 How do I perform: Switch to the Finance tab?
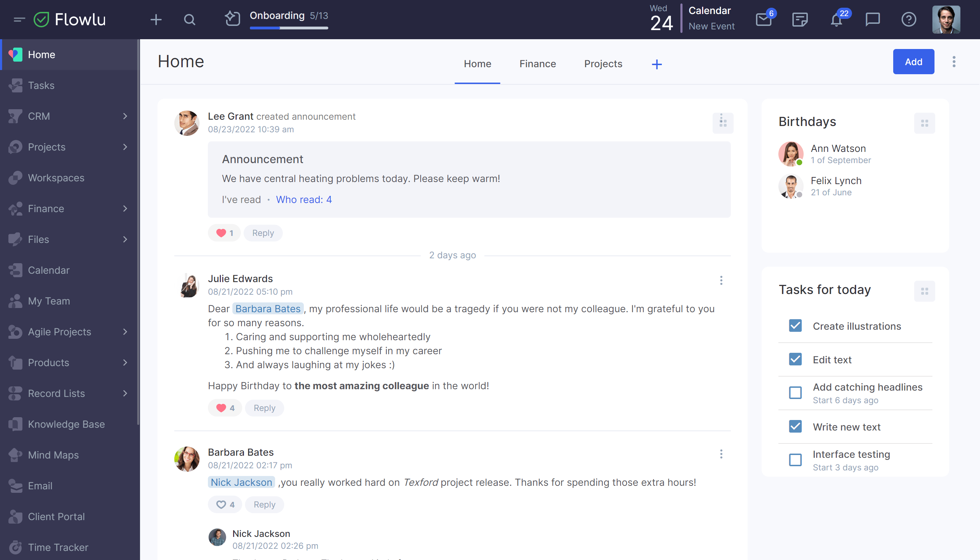(537, 63)
